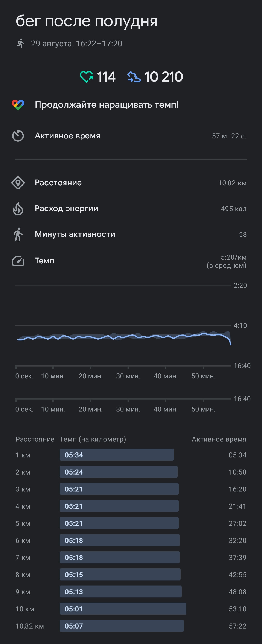Image resolution: width=262 pixels, height=644 pixels.
Task: Tap the colorful Google Fit heart logo
Action: coord(18,105)
